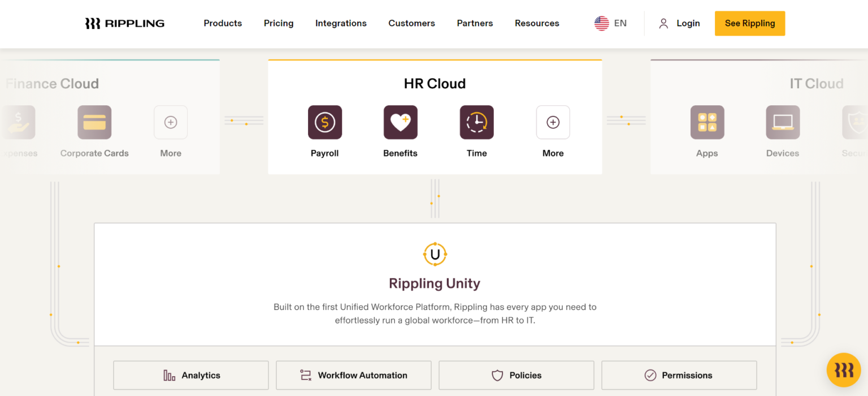Click the Devices laptop icon

(x=783, y=122)
